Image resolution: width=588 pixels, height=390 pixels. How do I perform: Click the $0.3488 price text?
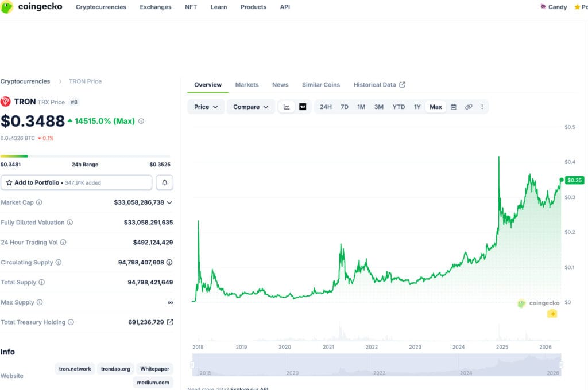33,121
